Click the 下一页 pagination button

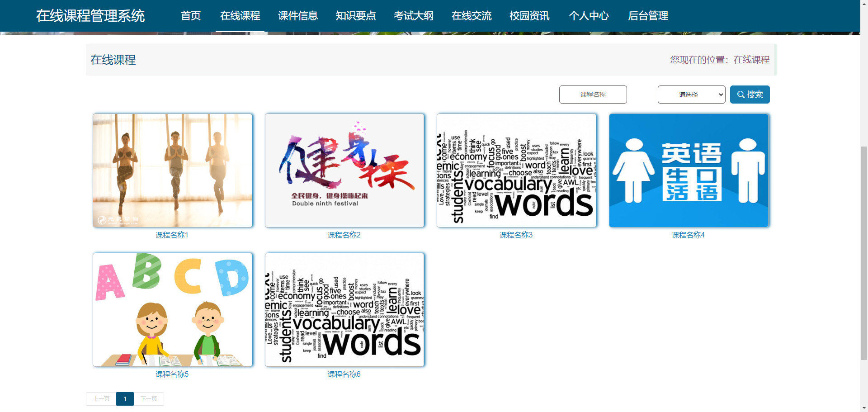[149, 399]
